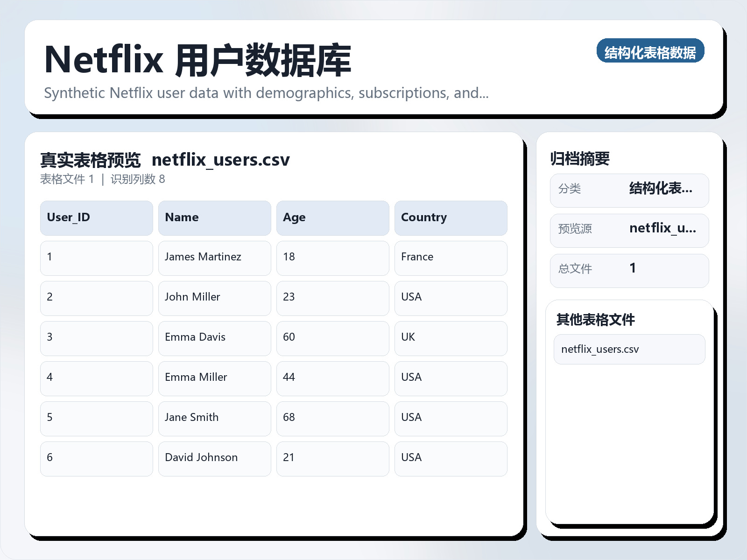Toggle the Age column header

[332, 217]
